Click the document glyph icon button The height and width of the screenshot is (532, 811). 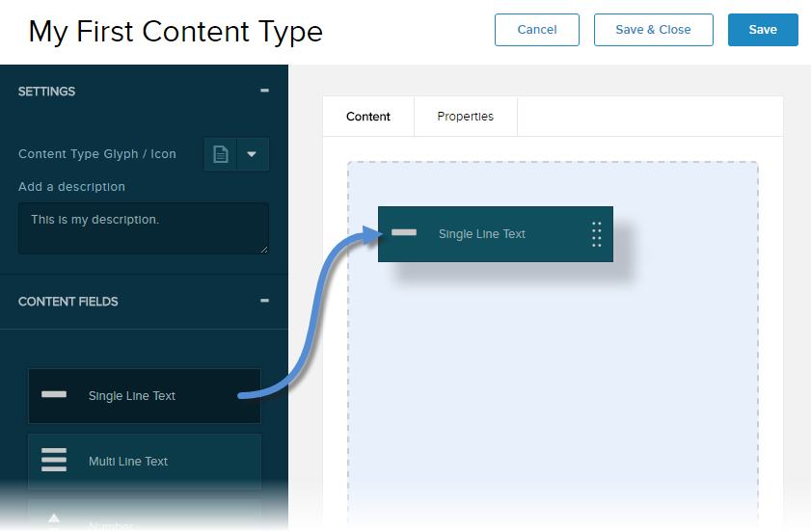(x=221, y=154)
